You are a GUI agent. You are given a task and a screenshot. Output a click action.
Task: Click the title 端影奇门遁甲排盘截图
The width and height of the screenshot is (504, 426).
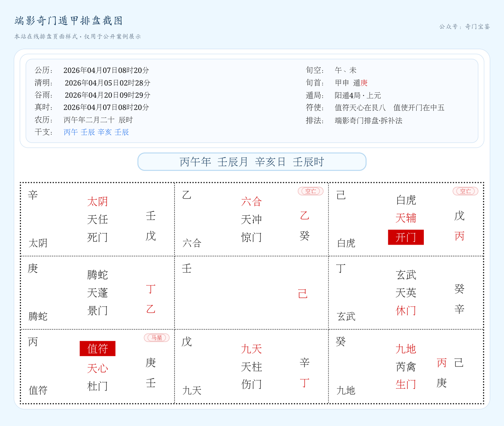pyautogui.click(x=69, y=21)
